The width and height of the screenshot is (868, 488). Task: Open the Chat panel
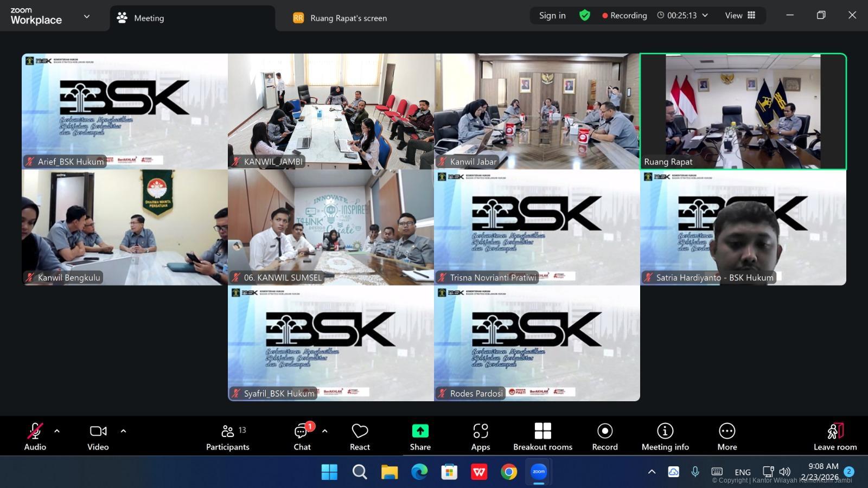click(x=302, y=437)
